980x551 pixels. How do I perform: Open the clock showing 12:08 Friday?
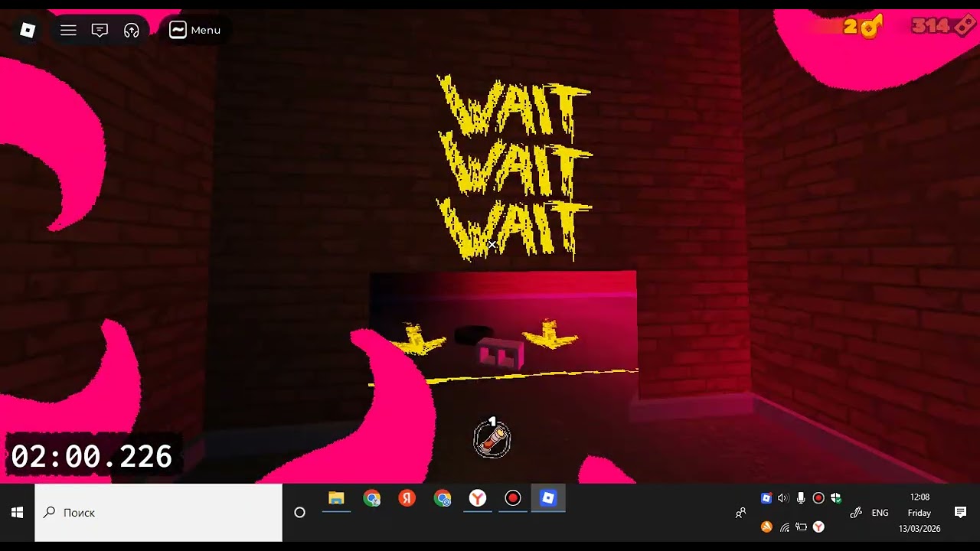pos(920,513)
